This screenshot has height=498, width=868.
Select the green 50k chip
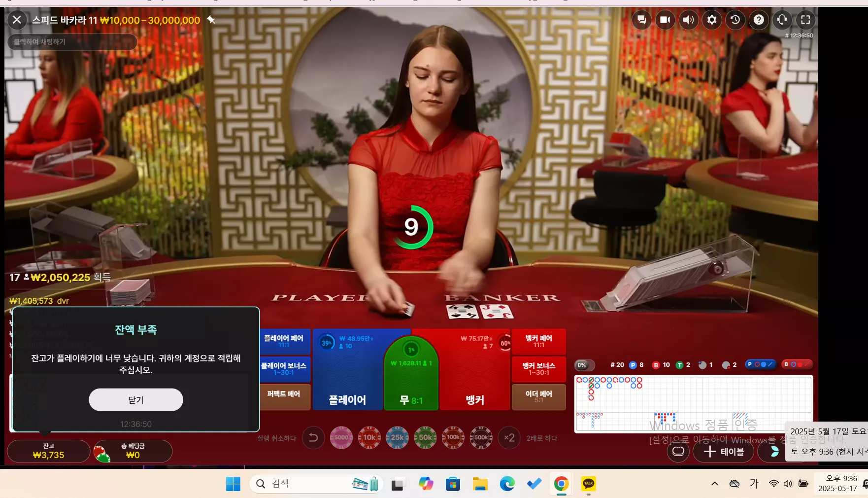click(x=426, y=438)
